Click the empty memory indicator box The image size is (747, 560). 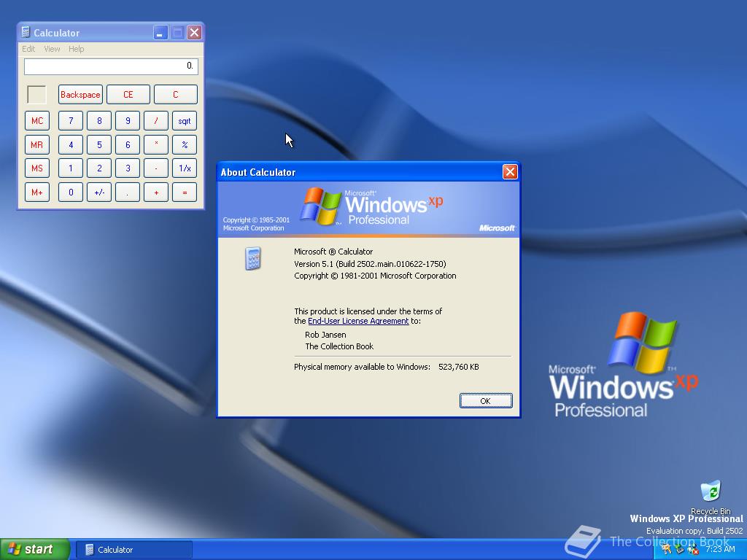click(36, 94)
